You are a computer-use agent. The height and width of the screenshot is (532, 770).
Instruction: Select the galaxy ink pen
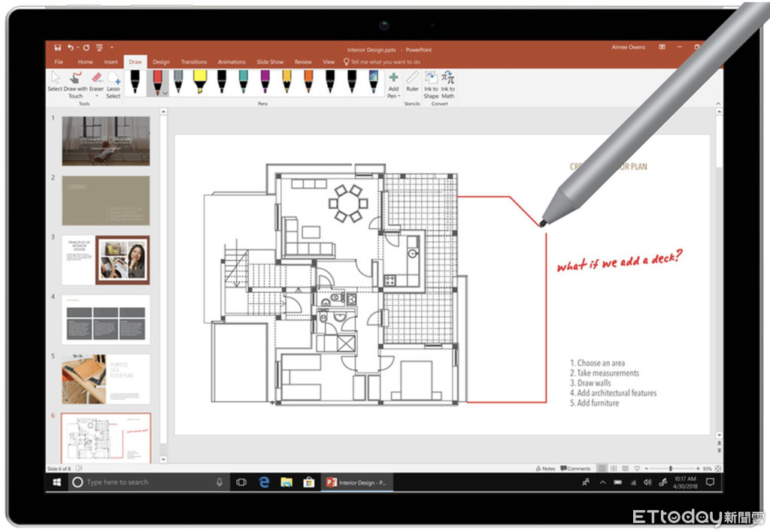[x=373, y=81]
